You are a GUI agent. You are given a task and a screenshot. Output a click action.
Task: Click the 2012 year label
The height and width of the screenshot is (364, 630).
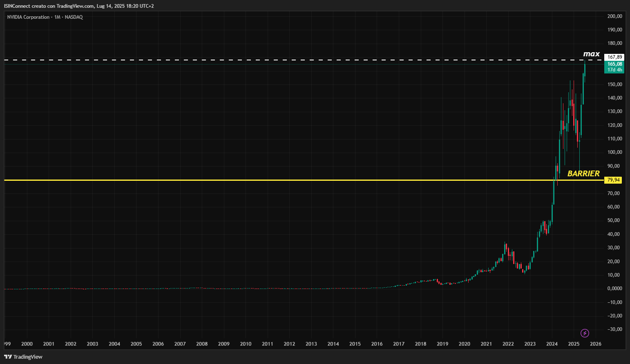click(x=289, y=344)
